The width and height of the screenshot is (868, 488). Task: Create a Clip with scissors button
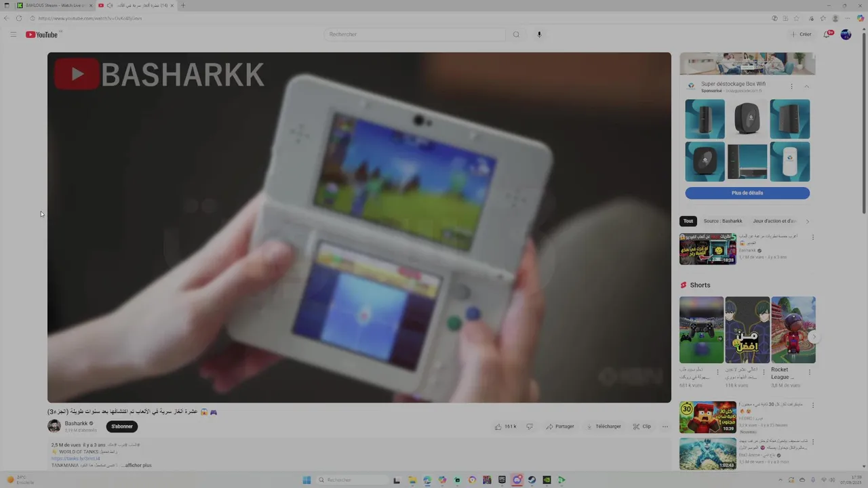coord(642,426)
